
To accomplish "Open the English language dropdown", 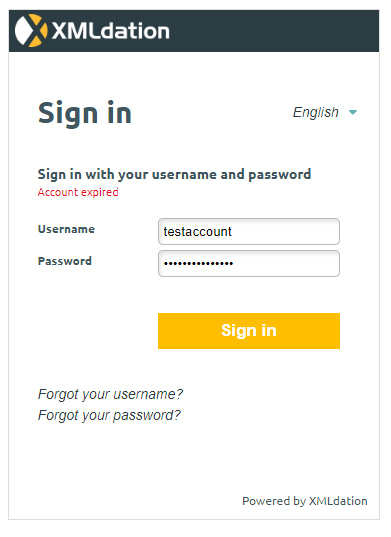I will 325,112.
